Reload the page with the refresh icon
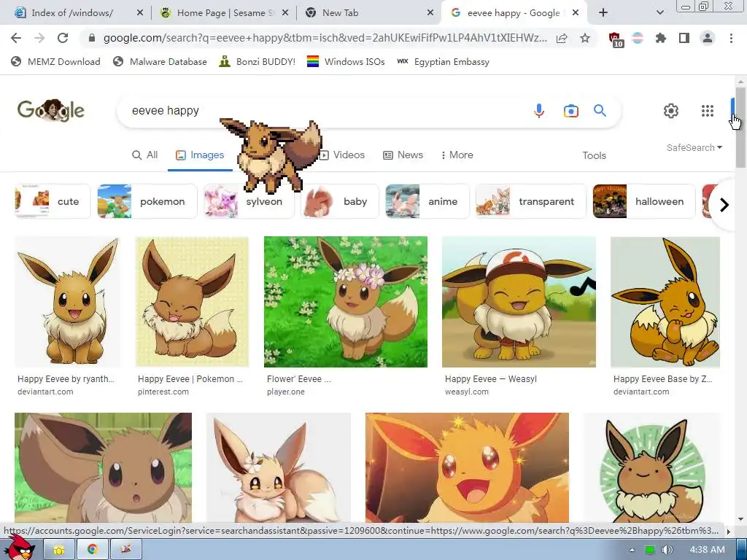The image size is (747, 560). 63,38
